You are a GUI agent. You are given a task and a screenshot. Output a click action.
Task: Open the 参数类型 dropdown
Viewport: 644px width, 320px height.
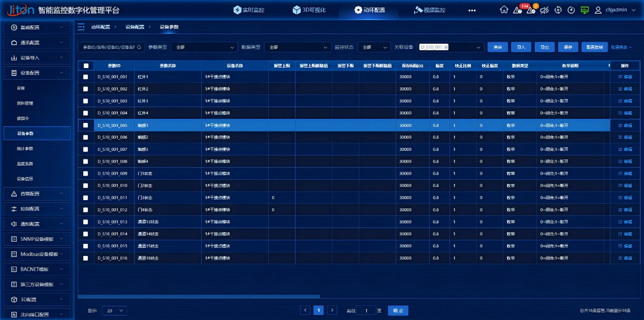[x=204, y=47]
